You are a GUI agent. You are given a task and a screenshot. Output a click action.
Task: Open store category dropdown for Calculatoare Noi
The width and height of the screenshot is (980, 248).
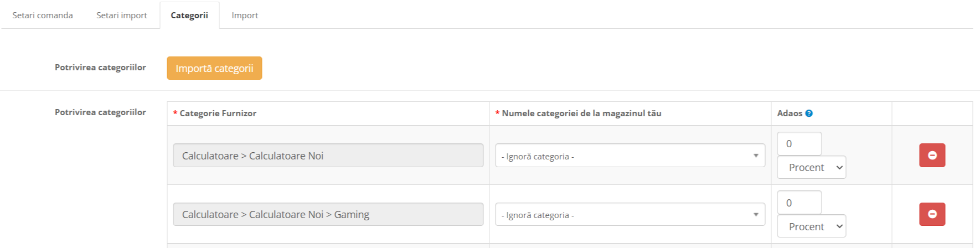[630, 156]
